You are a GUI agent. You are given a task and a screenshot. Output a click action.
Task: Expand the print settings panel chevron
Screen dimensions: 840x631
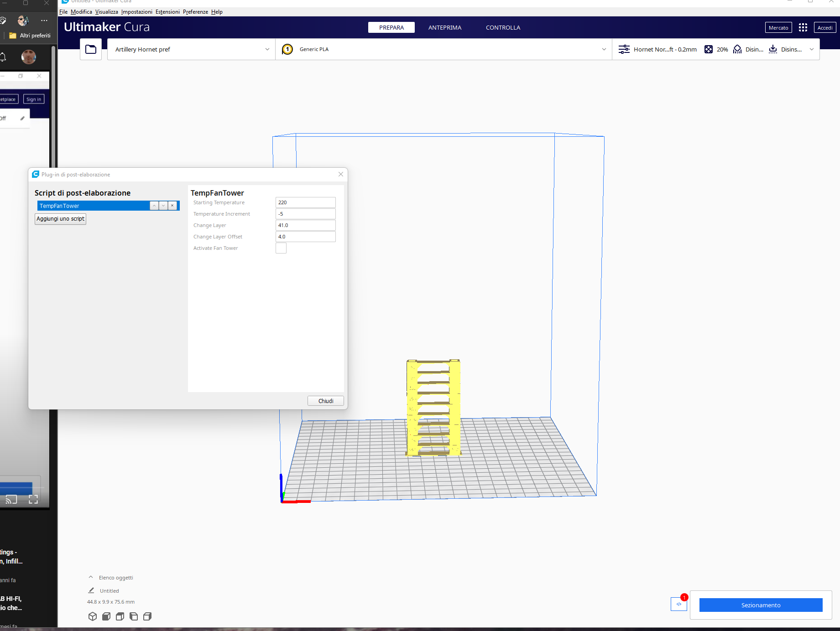[812, 49]
